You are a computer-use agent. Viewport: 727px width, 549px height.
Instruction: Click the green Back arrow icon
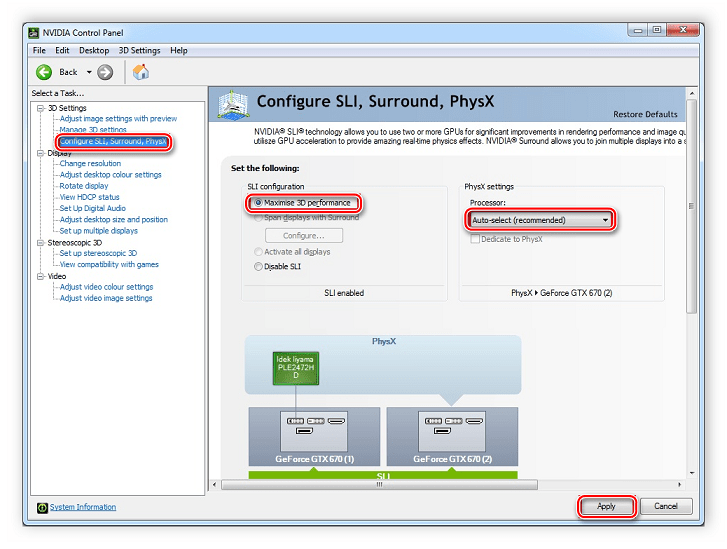point(44,72)
